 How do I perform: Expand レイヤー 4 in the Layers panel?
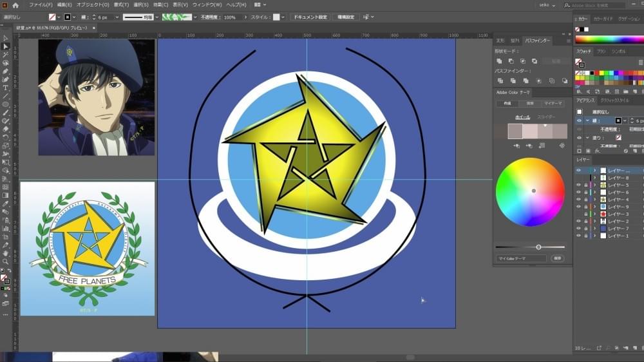(x=594, y=200)
